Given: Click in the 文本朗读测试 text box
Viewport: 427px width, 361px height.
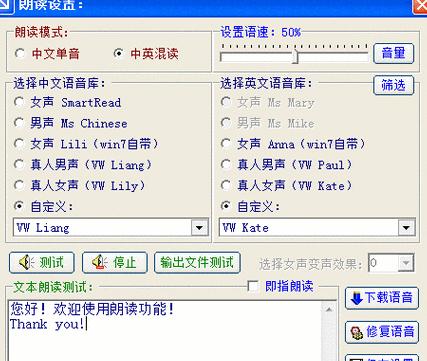Looking at the screenshot, I should pyautogui.click(x=165, y=331).
